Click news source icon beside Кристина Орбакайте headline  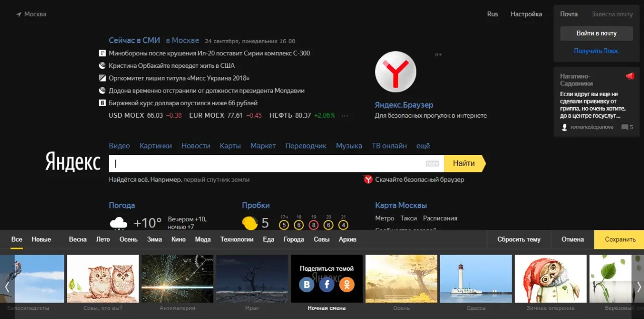(x=102, y=66)
